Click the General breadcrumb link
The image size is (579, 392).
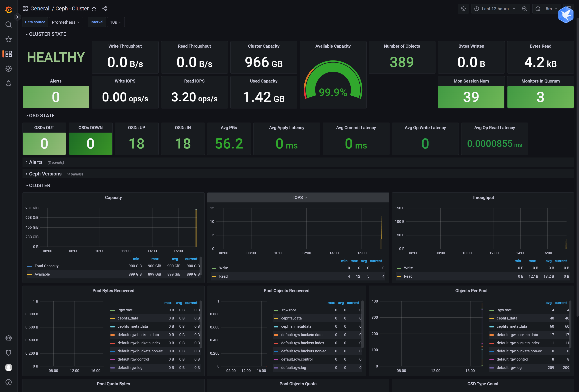[x=40, y=9]
